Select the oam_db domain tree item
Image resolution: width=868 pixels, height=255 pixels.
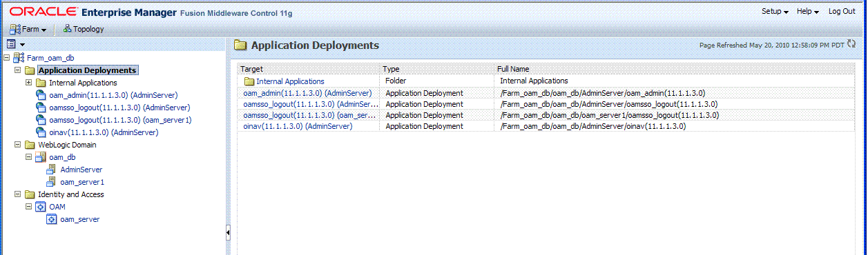point(62,157)
